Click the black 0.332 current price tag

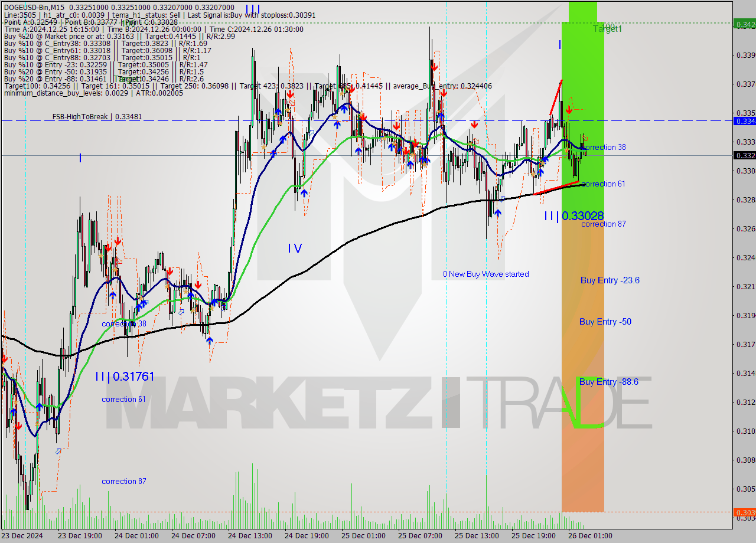point(744,155)
